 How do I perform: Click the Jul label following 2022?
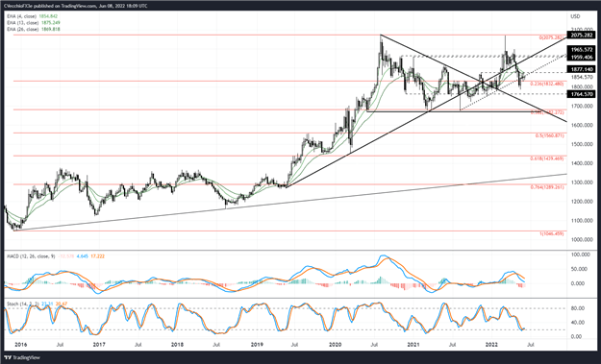(531, 345)
